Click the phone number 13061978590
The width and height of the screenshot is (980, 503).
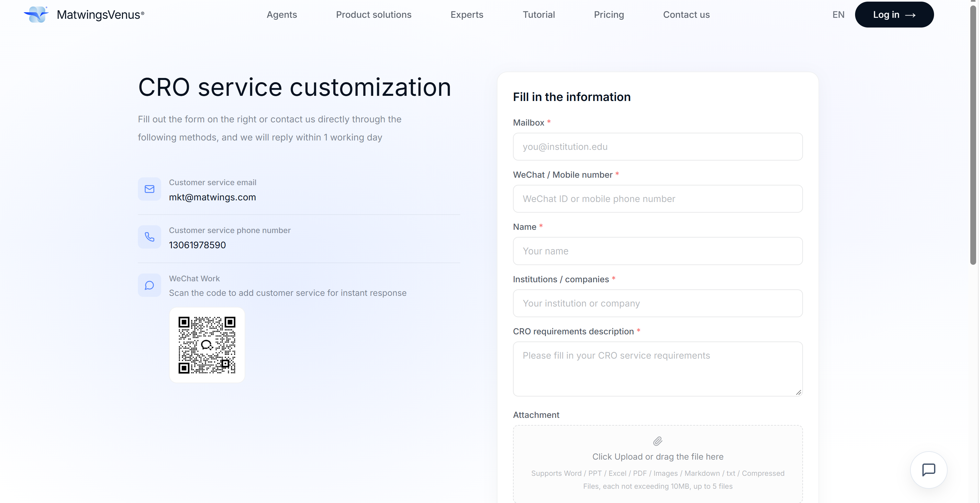[197, 245]
